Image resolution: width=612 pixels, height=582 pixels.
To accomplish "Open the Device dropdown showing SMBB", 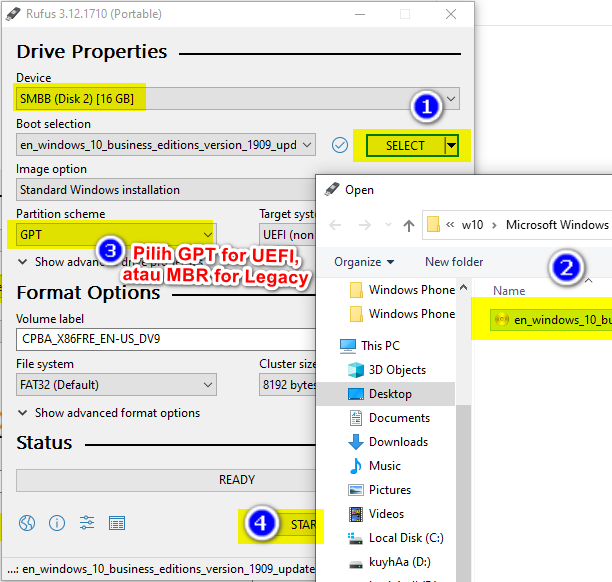I will (238, 98).
